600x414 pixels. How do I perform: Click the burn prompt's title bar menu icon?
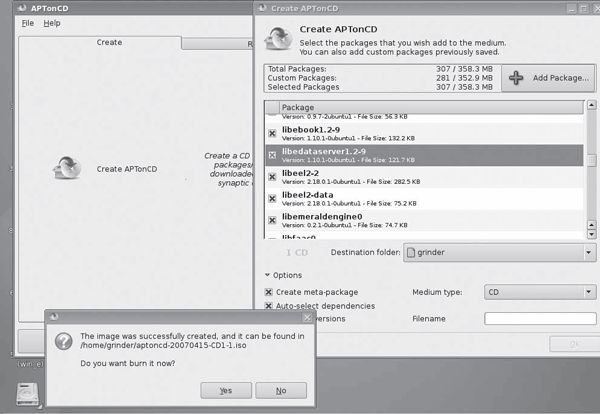tap(54, 317)
